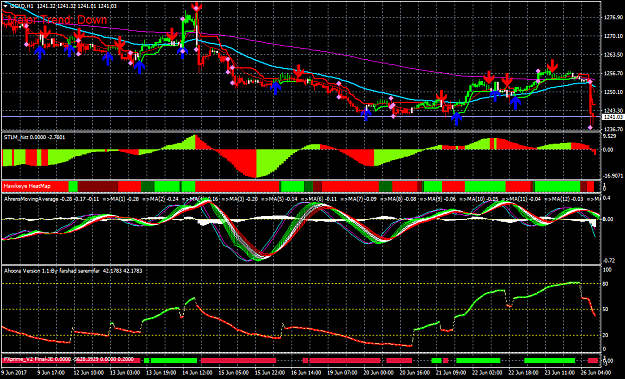Click the 1250.10 price axis label
The image size is (625, 379).
point(613,92)
